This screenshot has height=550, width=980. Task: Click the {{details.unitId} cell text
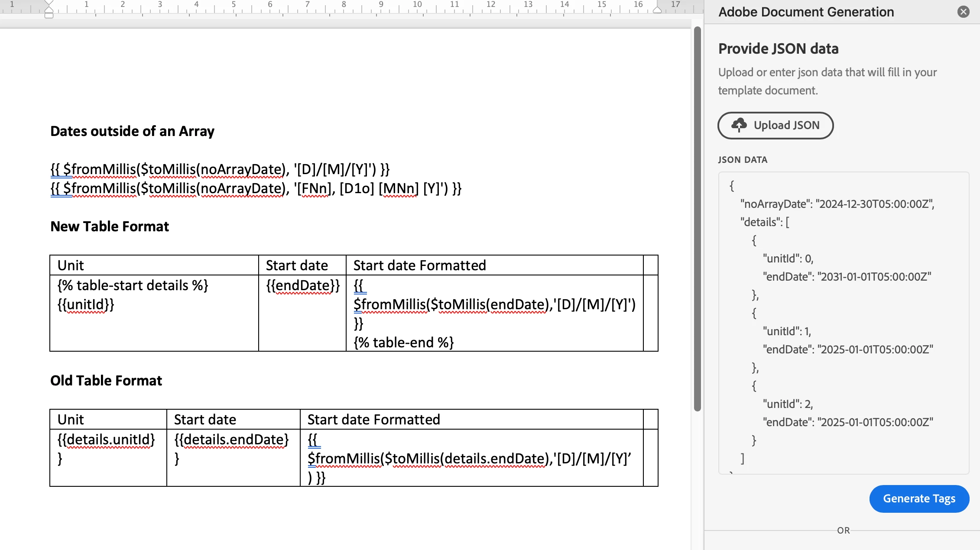coord(106,440)
